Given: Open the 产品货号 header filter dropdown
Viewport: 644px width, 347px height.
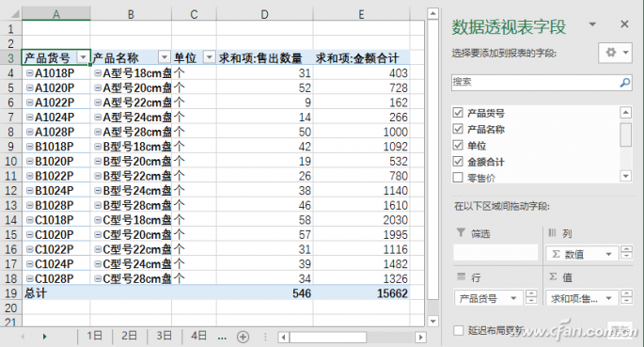Looking at the screenshot, I should pos(83,57).
